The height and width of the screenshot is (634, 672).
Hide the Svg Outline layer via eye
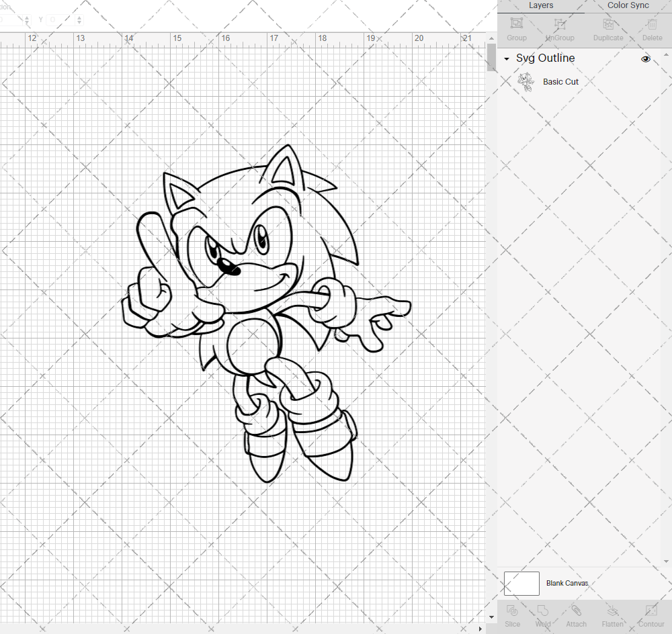pyautogui.click(x=645, y=58)
